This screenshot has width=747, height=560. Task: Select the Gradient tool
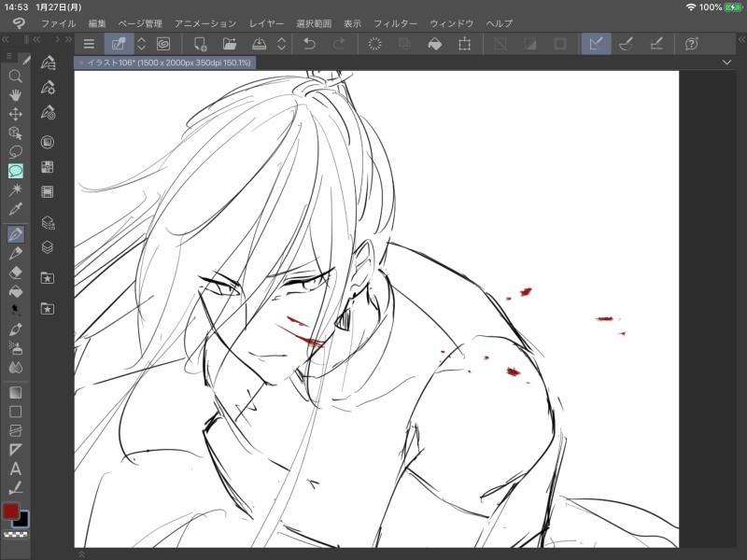coord(15,393)
